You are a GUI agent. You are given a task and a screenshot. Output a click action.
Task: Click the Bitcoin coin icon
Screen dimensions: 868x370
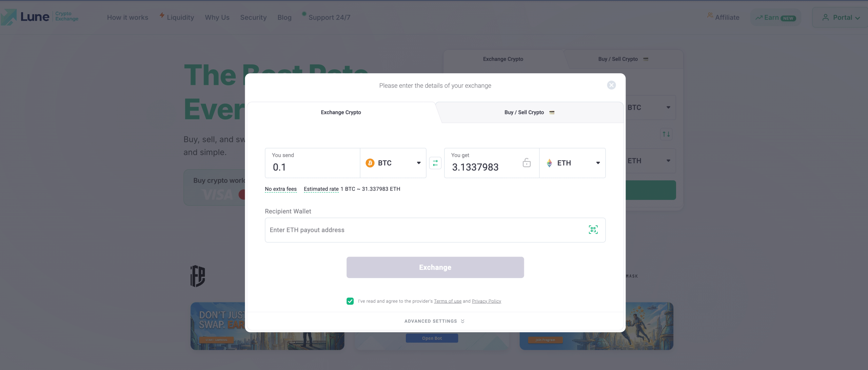point(370,163)
